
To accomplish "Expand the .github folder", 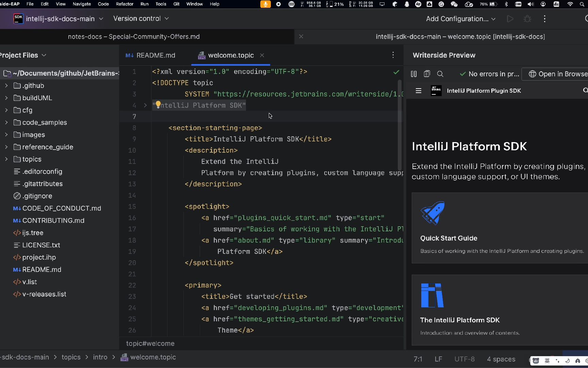I will 6,86.
